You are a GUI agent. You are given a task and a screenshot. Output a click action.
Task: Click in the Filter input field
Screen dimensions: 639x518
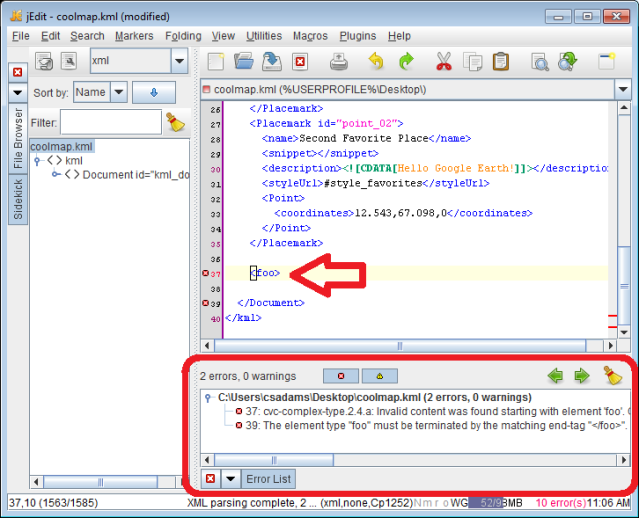pos(111,122)
